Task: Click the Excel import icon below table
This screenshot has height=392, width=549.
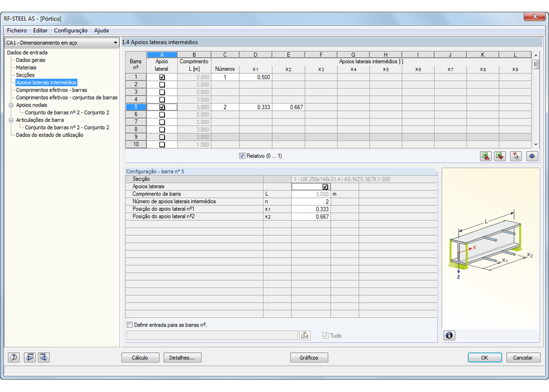Action: tap(500, 156)
